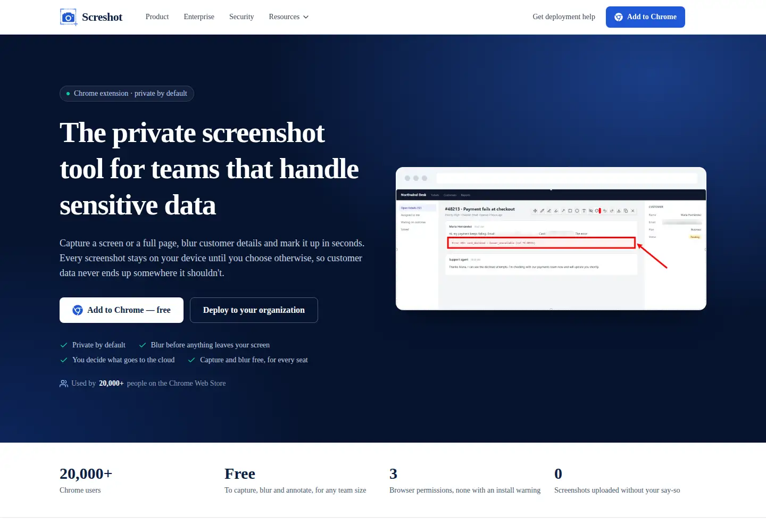Click the "Private by default" text
The height and width of the screenshot is (532, 766).
coord(99,345)
